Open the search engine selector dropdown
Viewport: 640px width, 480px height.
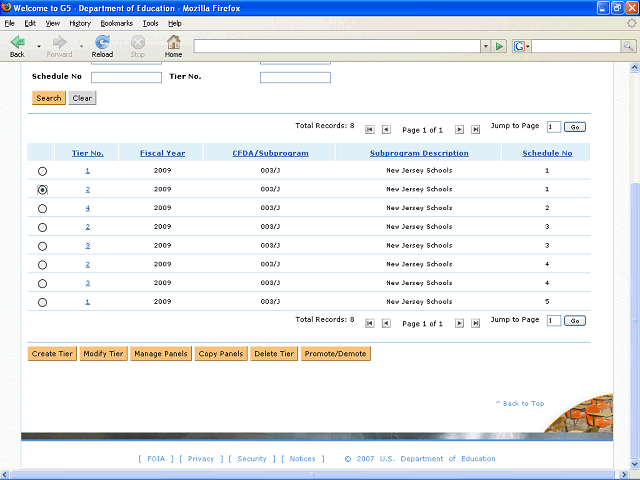(x=521, y=46)
